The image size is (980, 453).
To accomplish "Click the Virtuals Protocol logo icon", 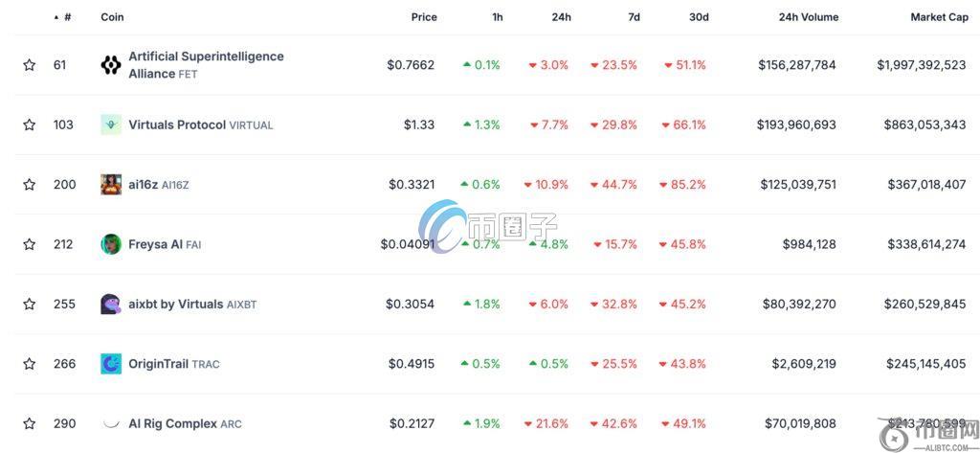I will pos(111,125).
